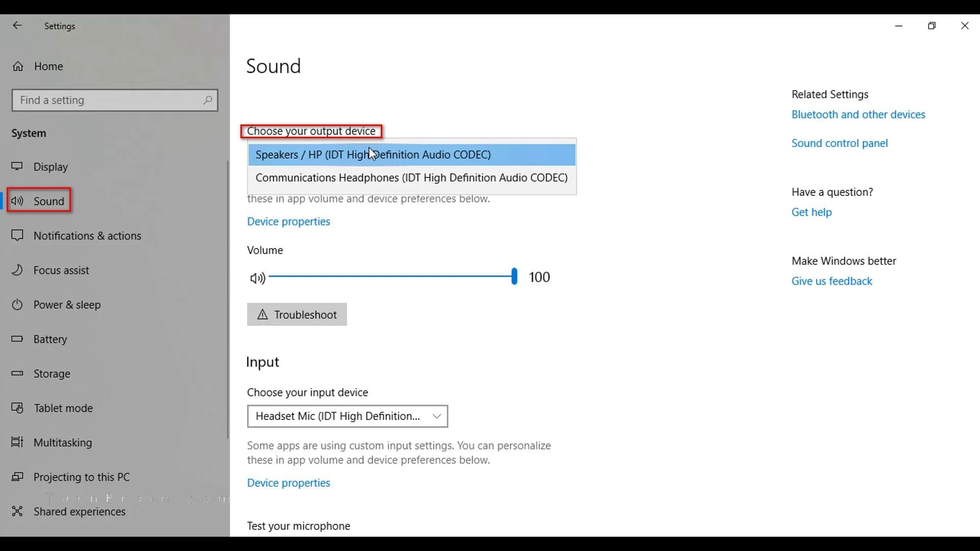Open Storage settings page

(x=52, y=374)
